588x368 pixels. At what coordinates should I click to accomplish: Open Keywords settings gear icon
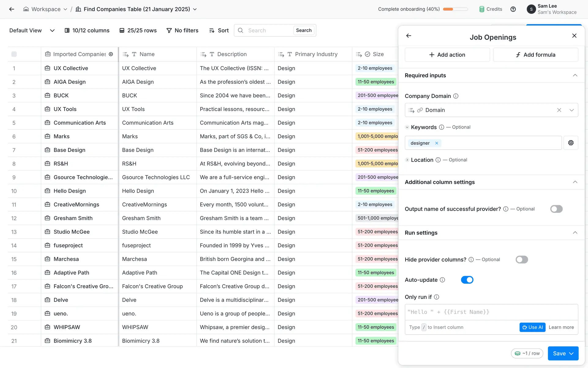click(571, 143)
